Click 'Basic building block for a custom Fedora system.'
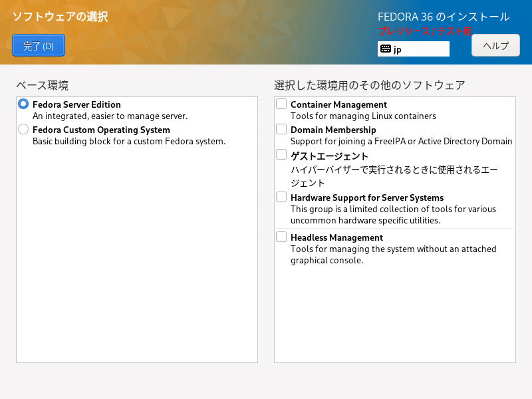 tap(129, 141)
